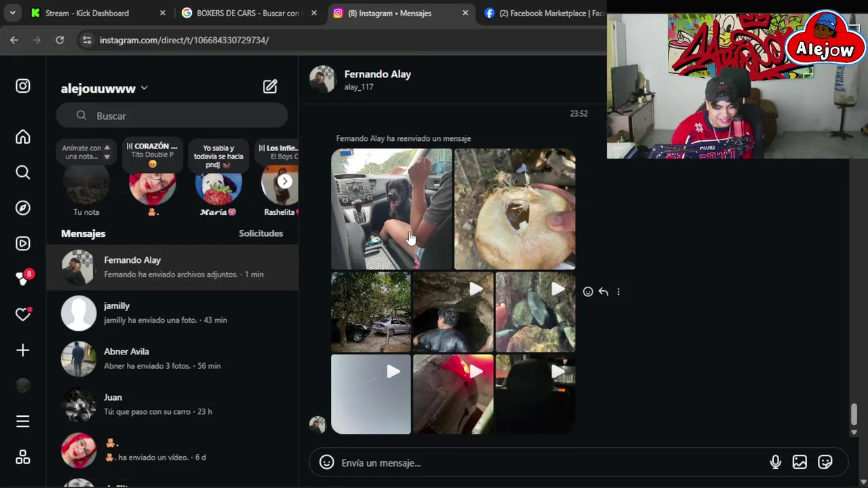This screenshot has width=868, height=488.
Task: Open dog in car photo thumbnail
Action: click(x=391, y=209)
